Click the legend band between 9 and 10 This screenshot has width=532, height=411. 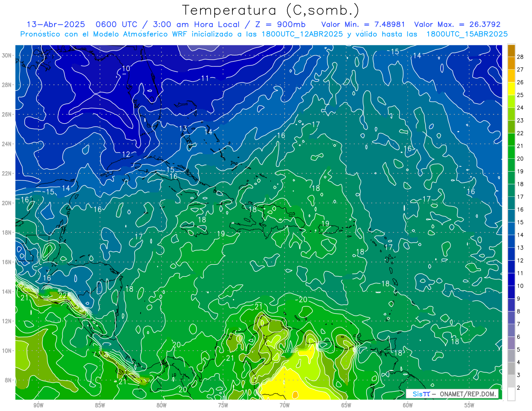(511, 292)
